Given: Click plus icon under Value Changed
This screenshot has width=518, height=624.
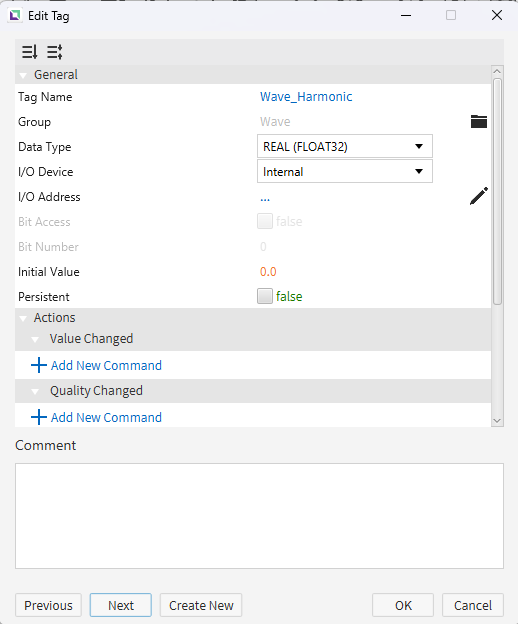Looking at the screenshot, I should [39, 365].
